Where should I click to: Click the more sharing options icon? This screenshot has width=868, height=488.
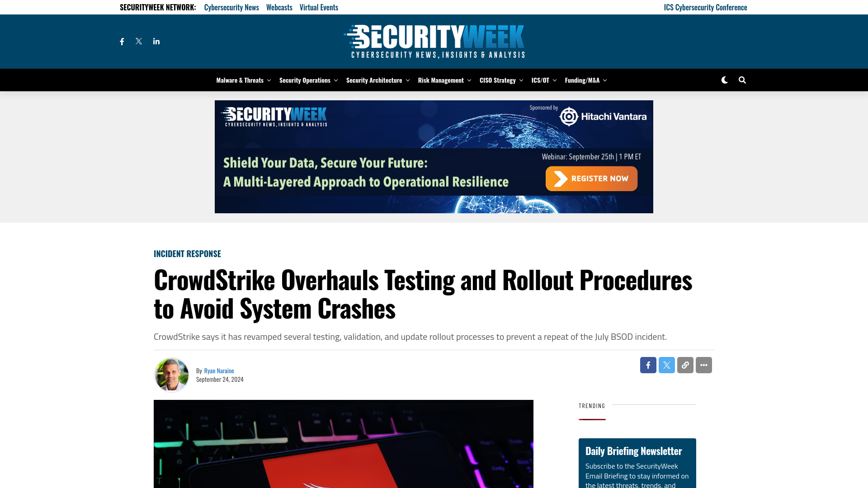703,365
